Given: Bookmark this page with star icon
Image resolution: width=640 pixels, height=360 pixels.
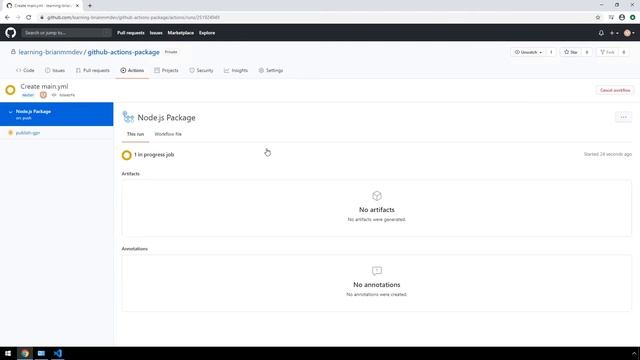Looking at the screenshot, I should tap(598, 18).
